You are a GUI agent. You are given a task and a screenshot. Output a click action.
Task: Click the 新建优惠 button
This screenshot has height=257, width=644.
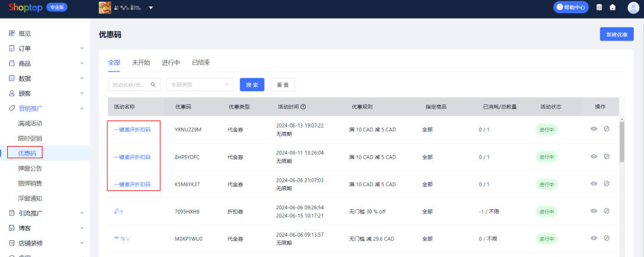[x=617, y=34]
